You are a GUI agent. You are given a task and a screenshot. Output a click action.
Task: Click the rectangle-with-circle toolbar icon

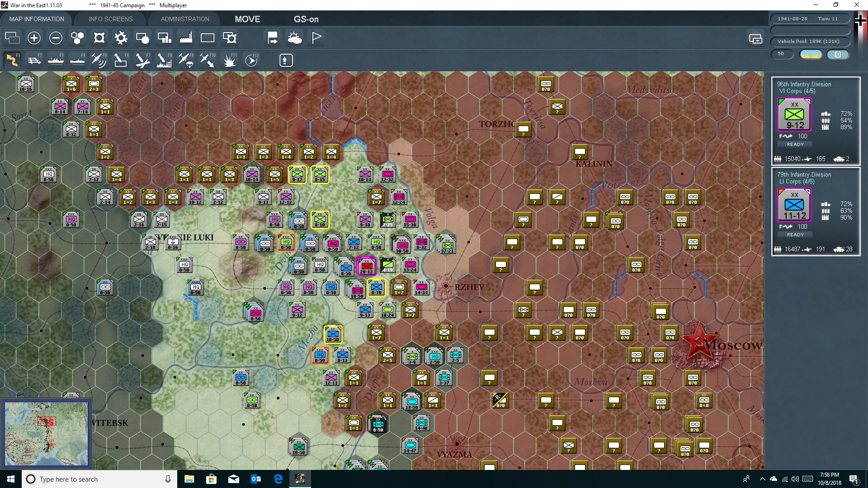[142, 38]
